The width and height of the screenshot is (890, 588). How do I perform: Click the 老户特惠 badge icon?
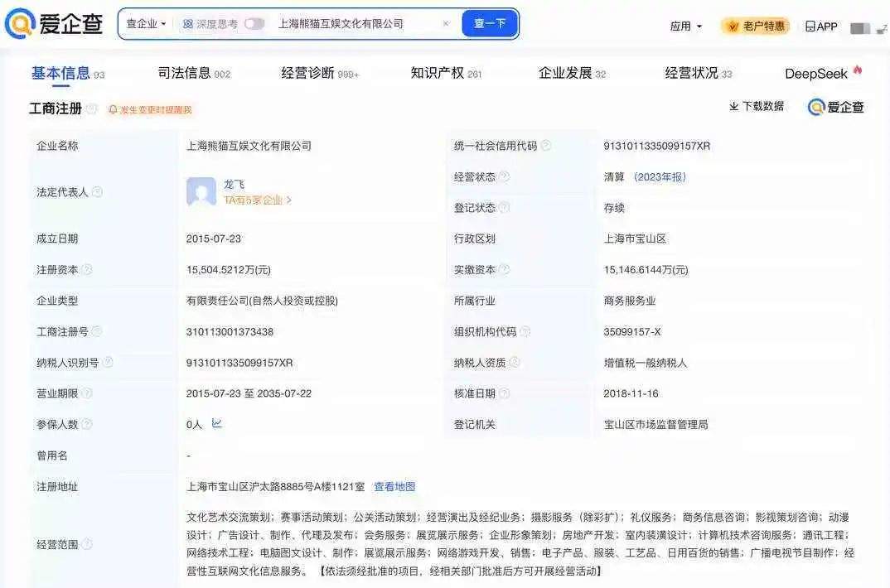coord(733,26)
